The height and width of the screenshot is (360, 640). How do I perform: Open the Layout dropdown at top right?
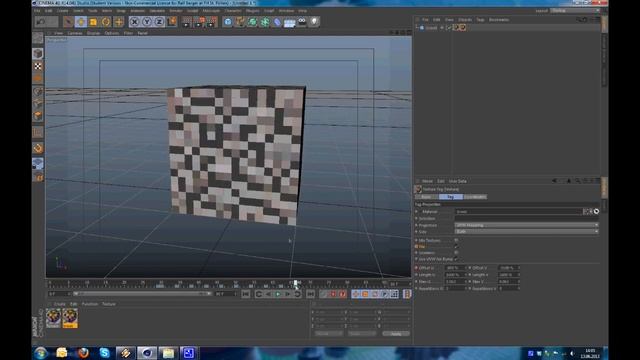pos(574,11)
